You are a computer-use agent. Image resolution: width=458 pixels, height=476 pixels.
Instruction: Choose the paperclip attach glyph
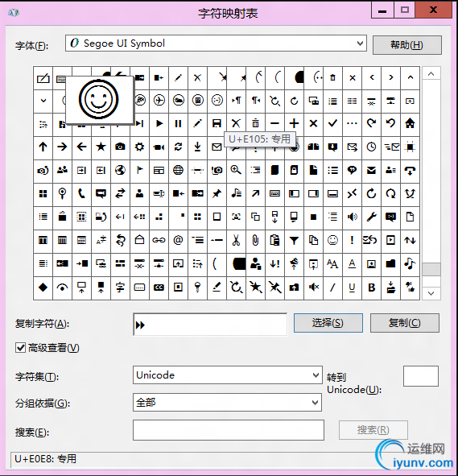tap(255, 241)
